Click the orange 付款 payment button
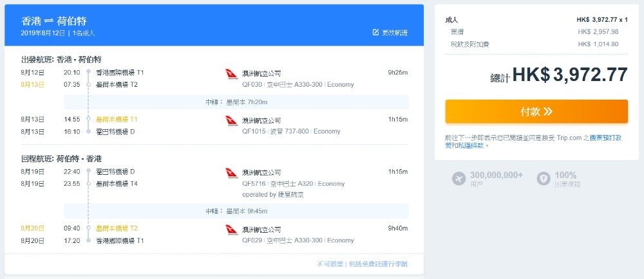Viewport: 644px width, 279px height. tap(536, 111)
